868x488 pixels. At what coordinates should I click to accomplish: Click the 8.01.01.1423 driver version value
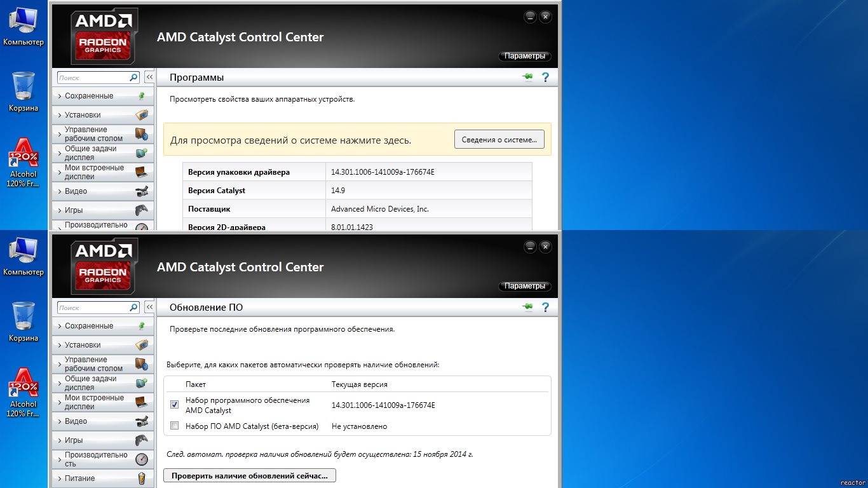click(x=352, y=226)
